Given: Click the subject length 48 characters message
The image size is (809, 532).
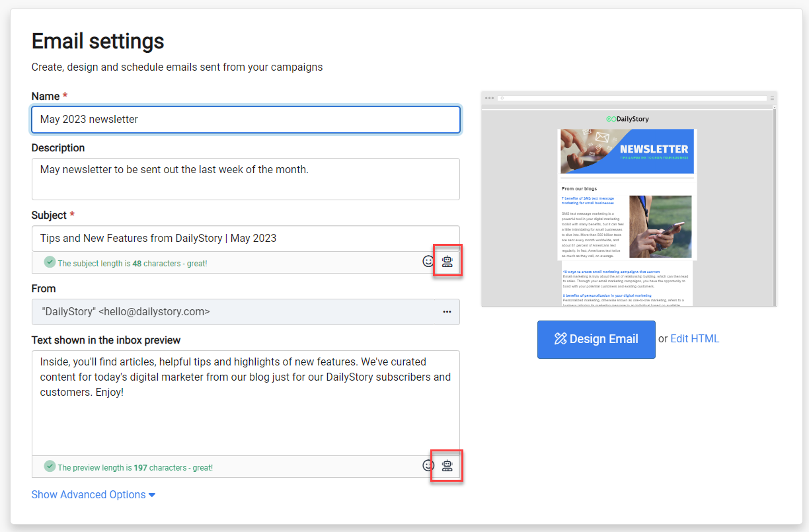Looking at the screenshot, I should tap(132, 263).
